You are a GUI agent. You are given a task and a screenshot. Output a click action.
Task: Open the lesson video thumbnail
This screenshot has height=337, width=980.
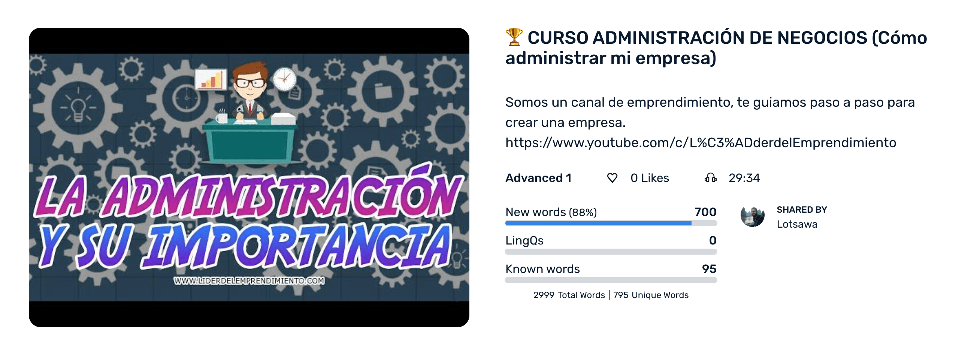pos(249,177)
